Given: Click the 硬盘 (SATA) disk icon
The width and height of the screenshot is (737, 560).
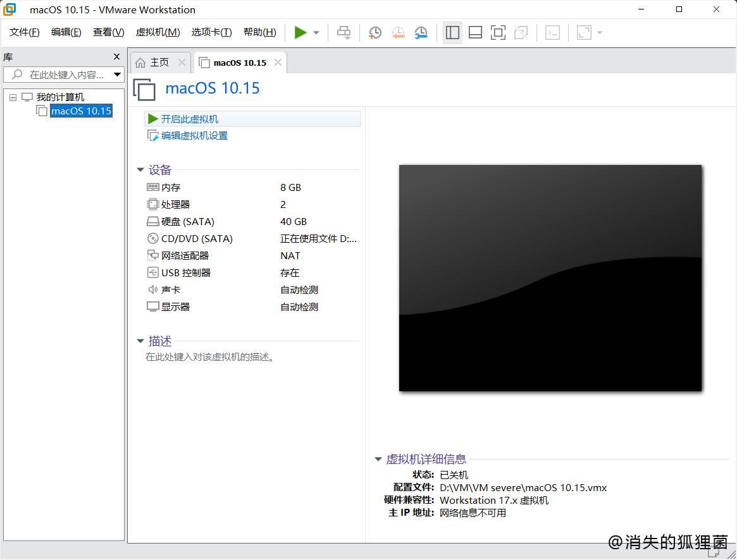Looking at the screenshot, I should click(152, 222).
